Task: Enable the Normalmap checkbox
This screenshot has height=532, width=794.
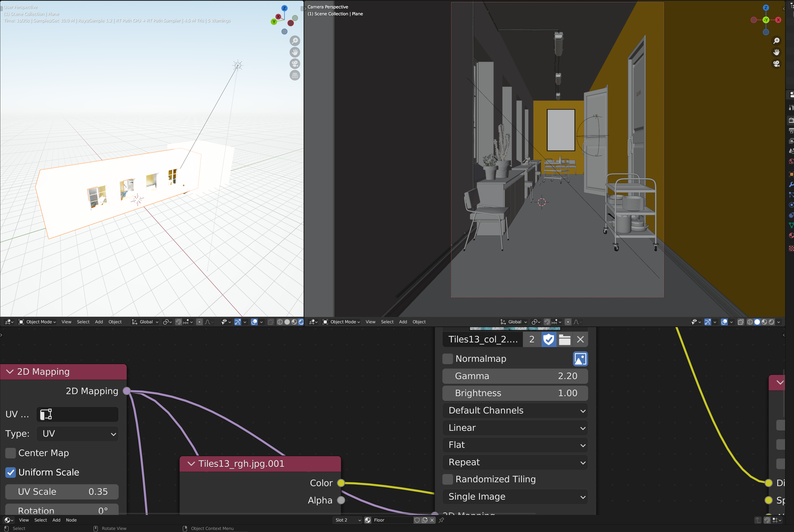Action: point(447,359)
